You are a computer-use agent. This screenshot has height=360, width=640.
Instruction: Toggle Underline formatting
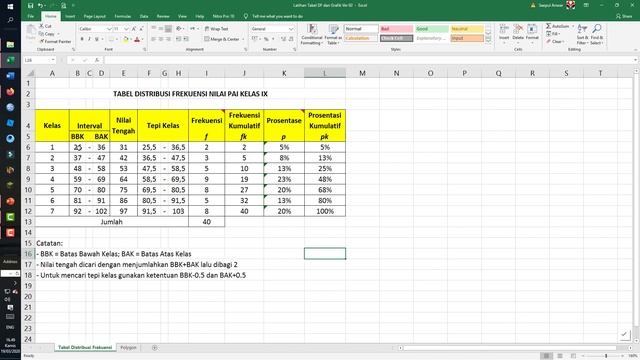click(97, 39)
